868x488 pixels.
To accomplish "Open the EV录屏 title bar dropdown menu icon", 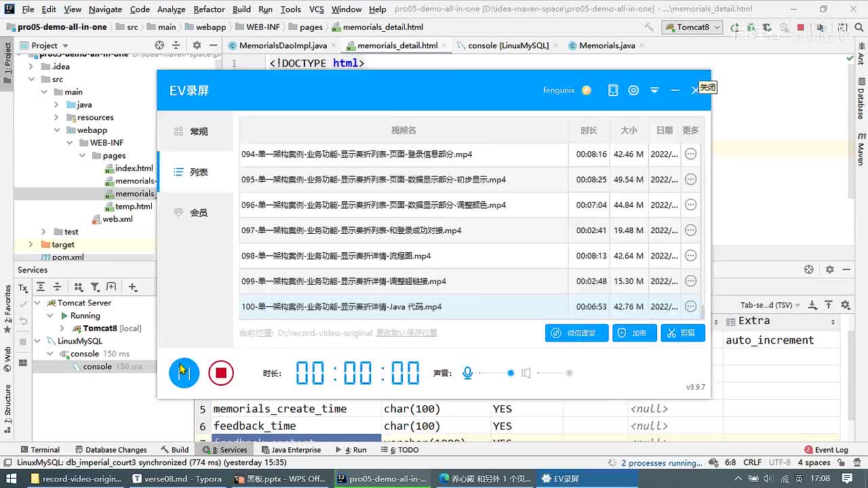I will [x=654, y=90].
